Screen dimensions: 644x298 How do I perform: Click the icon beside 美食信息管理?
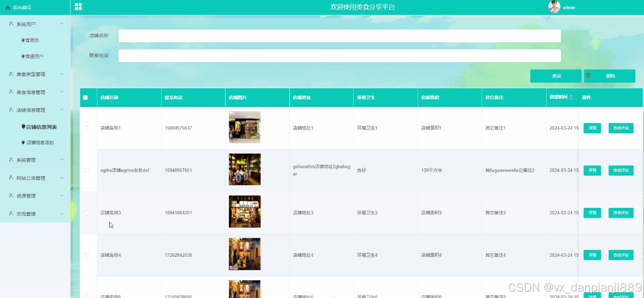pos(11,92)
